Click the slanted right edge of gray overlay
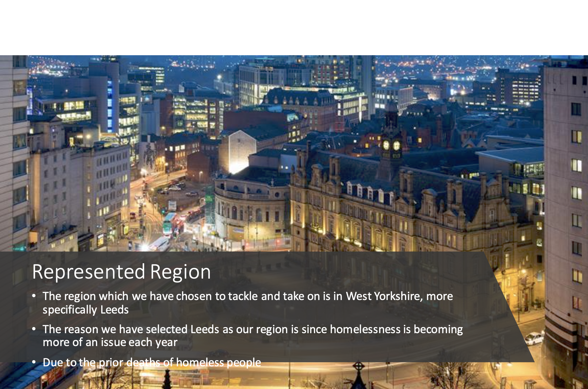The image size is (588, 389). click(510, 307)
